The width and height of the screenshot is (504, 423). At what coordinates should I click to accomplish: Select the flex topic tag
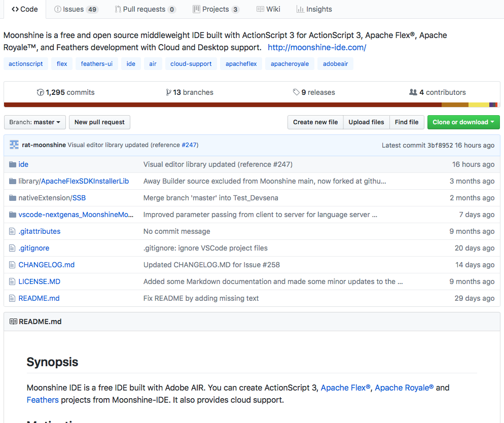62,63
